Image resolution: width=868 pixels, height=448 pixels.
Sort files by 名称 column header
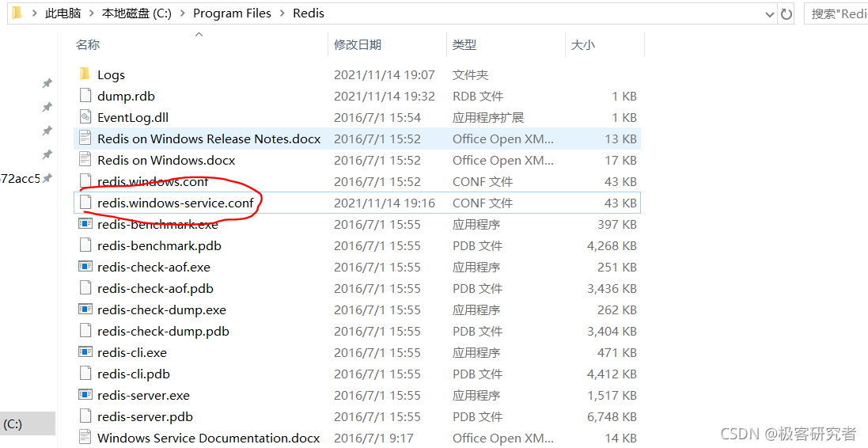[x=88, y=45]
